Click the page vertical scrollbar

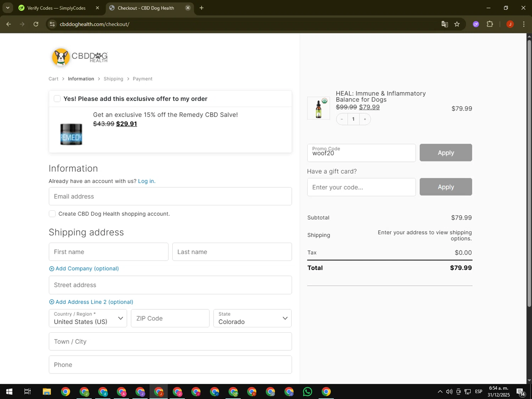coord(529,174)
